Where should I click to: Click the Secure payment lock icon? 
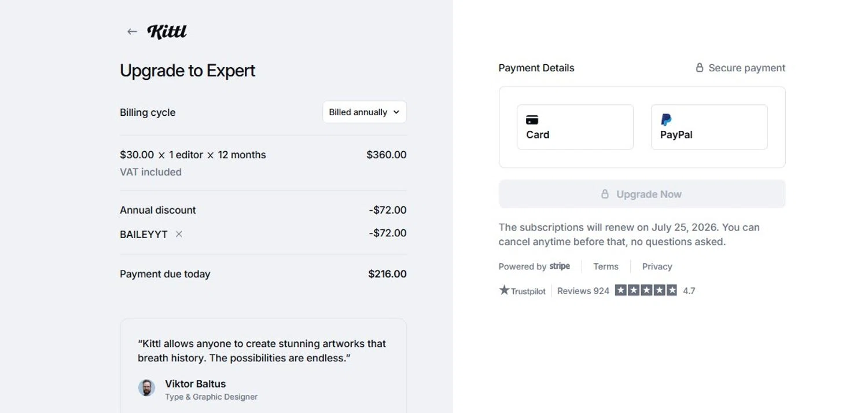(700, 68)
